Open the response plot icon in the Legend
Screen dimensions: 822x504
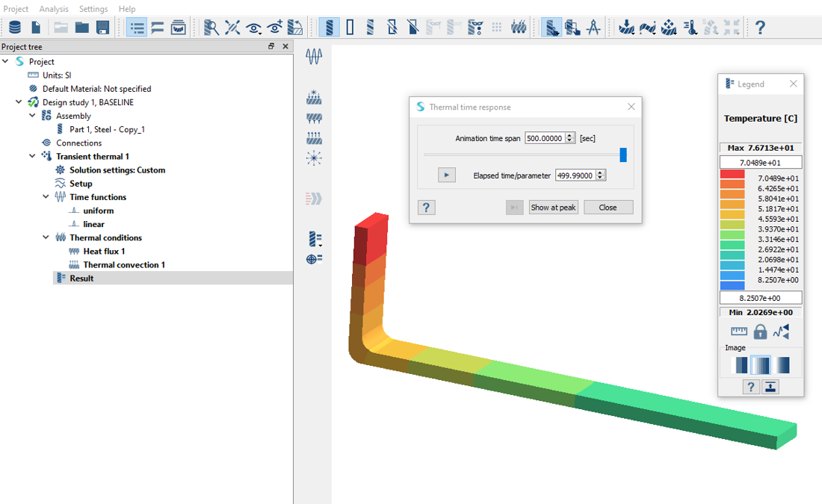tap(780, 331)
